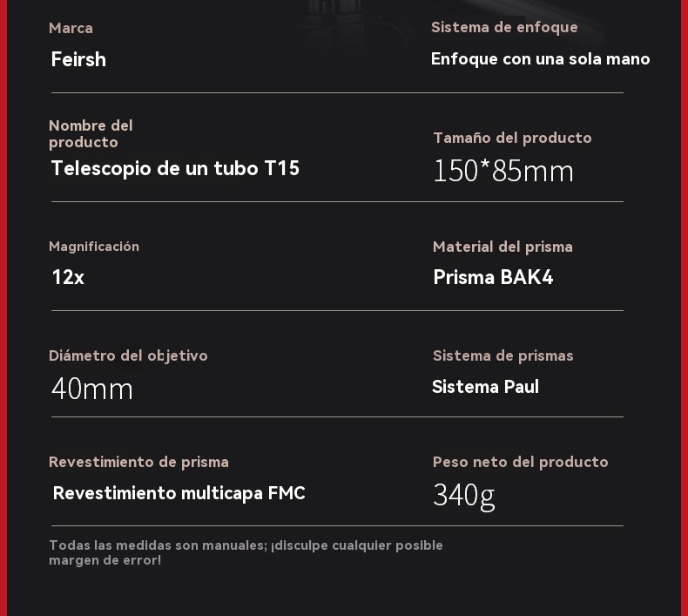Click the Tamaño del producto label
Image resolution: width=688 pixels, height=616 pixels.
pyautogui.click(x=512, y=138)
